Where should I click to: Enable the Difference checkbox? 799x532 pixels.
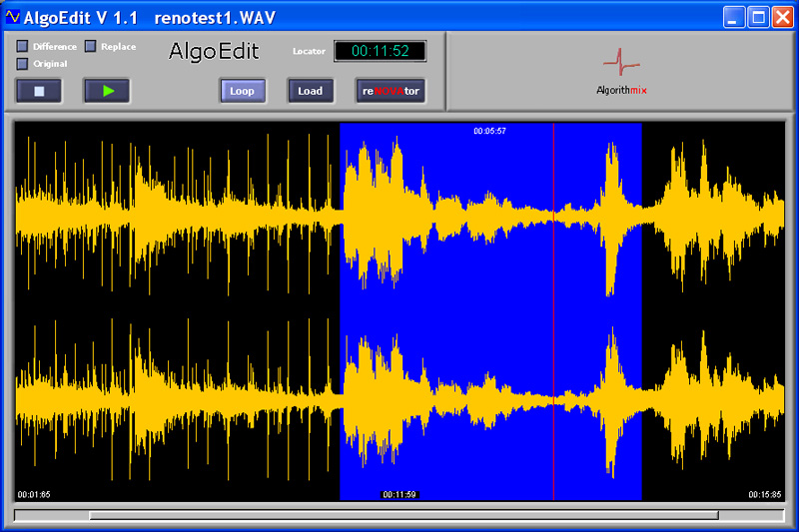(x=23, y=47)
